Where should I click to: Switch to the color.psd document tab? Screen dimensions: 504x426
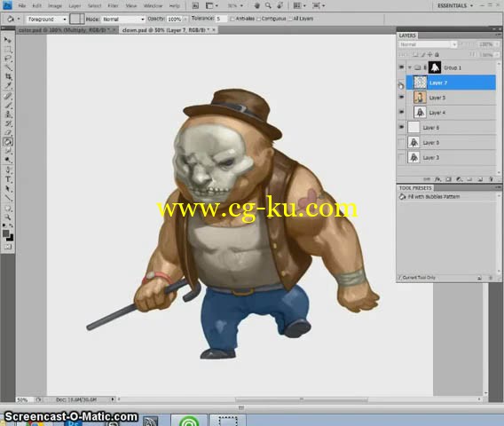pos(67,30)
